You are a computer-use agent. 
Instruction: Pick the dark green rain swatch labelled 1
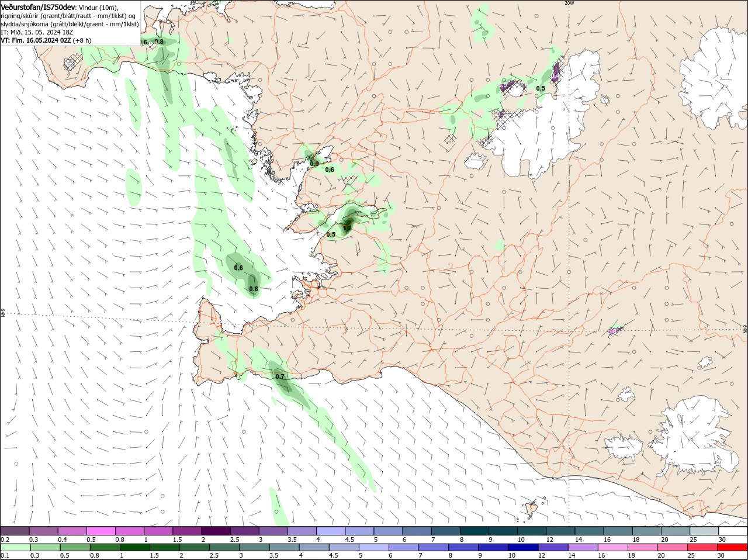(134, 547)
